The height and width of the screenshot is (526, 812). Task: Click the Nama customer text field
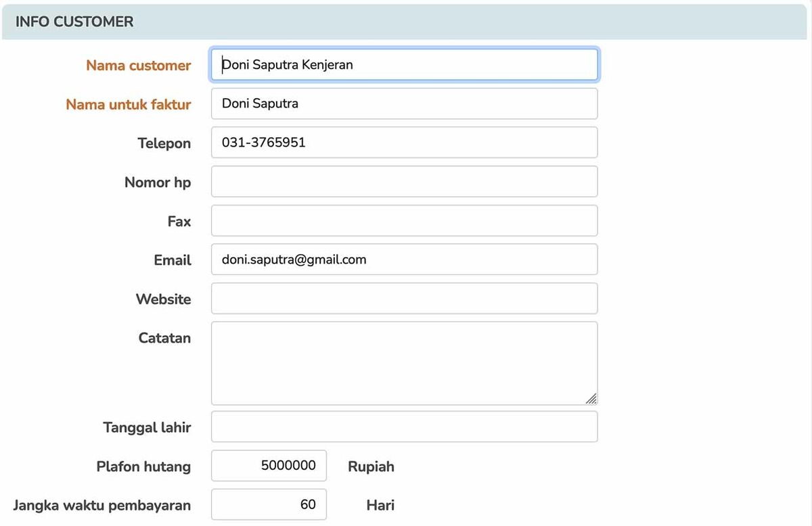404,65
